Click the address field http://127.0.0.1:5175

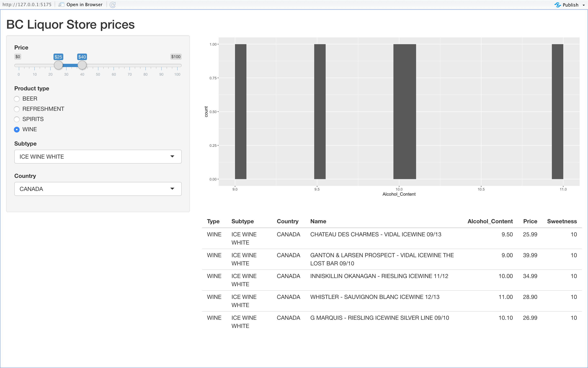coord(27,5)
